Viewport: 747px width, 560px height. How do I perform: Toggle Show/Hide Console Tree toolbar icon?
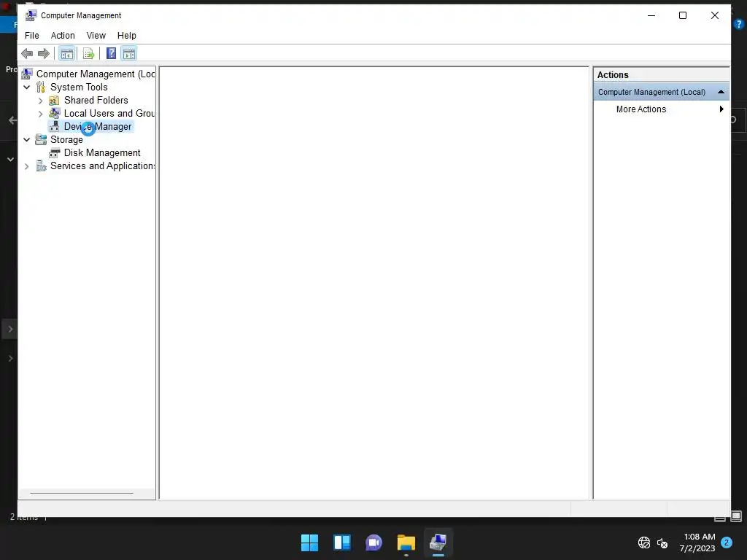67,53
